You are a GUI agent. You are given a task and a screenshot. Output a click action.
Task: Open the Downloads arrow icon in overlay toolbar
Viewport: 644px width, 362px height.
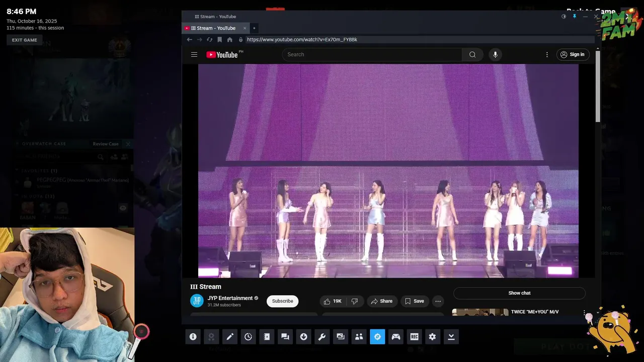tap(303, 337)
